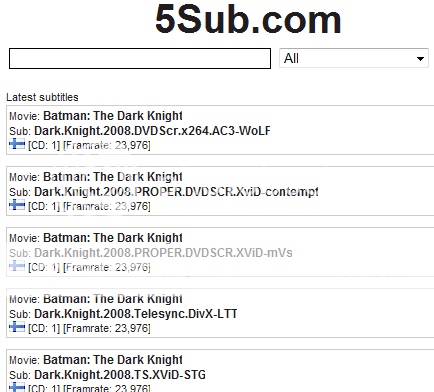The height and width of the screenshot is (392, 434).
Task: Click Finnish flag icon for WoLF subtitle
Action: click(x=17, y=145)
